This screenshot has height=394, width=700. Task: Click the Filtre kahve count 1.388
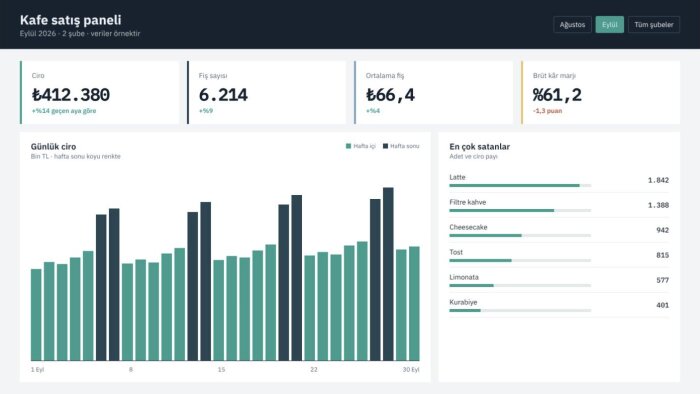tap(658, 205)
